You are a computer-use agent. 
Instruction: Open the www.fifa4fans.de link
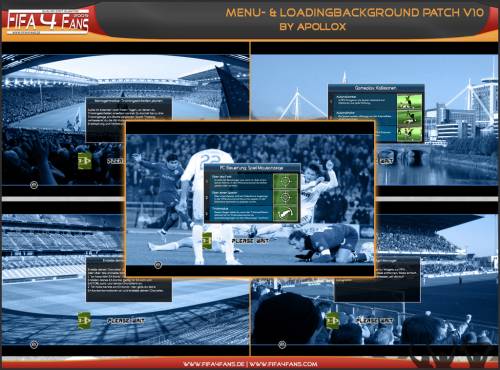(x=214, y=364)
